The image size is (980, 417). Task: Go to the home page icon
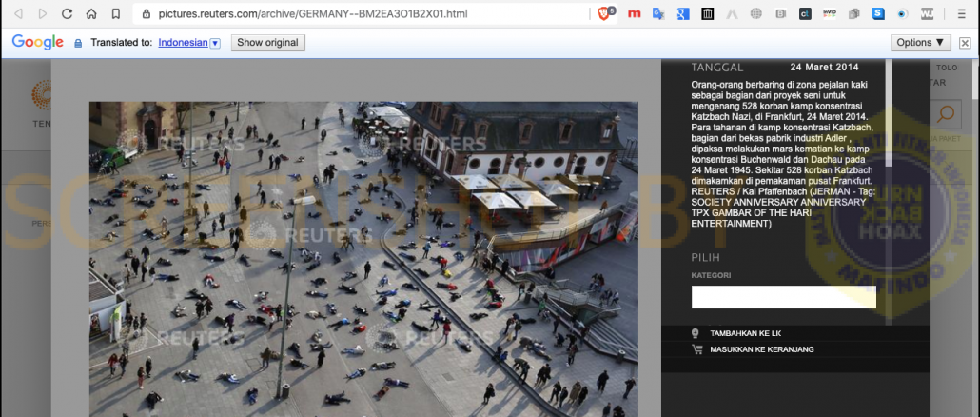click(91, 13)
